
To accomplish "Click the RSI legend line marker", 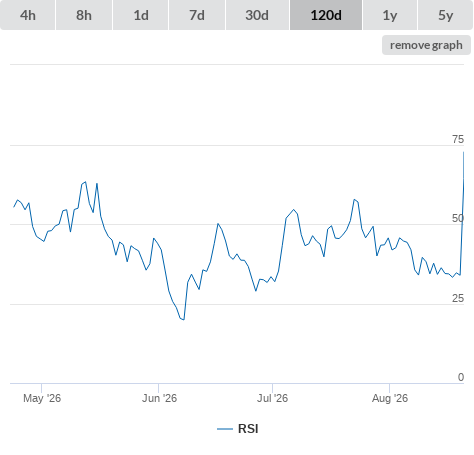I will click(225, 429).
